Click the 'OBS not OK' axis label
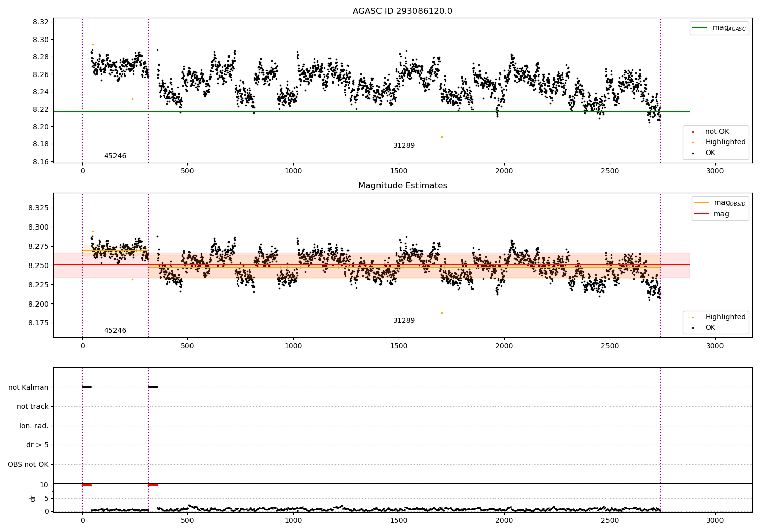The height and width of the screenshot is (532, 760). pos(28,465)
